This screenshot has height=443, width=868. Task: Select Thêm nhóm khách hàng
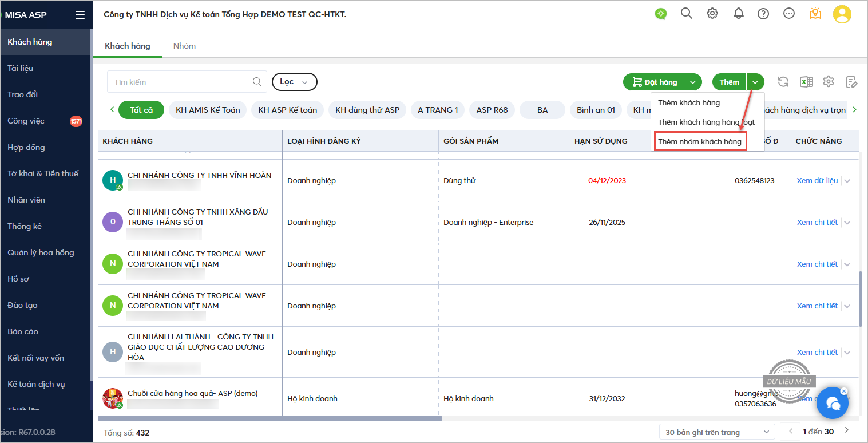[x=701, y=141]
